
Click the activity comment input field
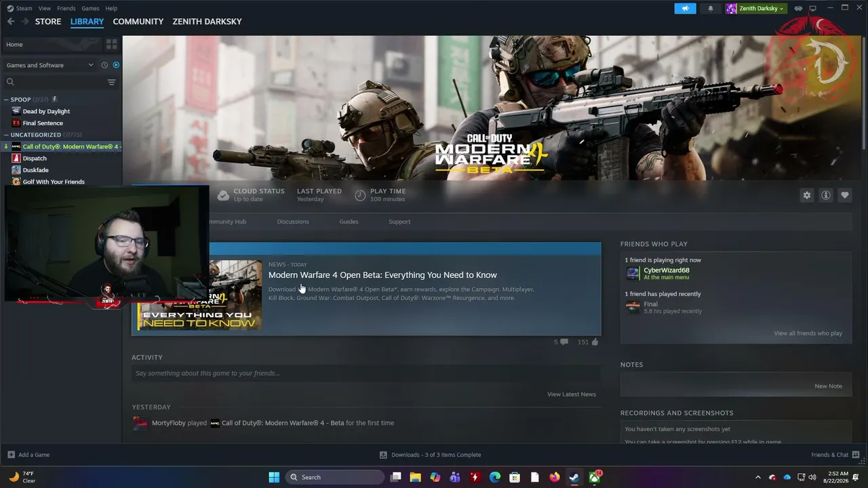[366, 373]
